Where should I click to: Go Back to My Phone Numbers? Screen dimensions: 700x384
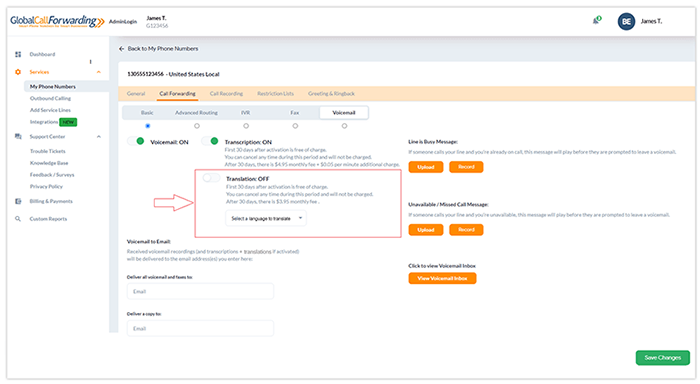coord(163,49)
